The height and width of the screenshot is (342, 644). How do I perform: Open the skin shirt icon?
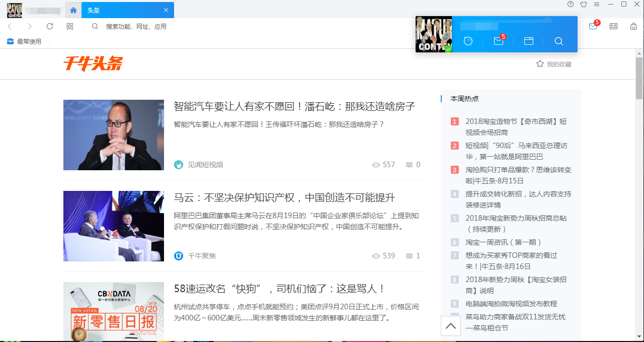[584, 4]
